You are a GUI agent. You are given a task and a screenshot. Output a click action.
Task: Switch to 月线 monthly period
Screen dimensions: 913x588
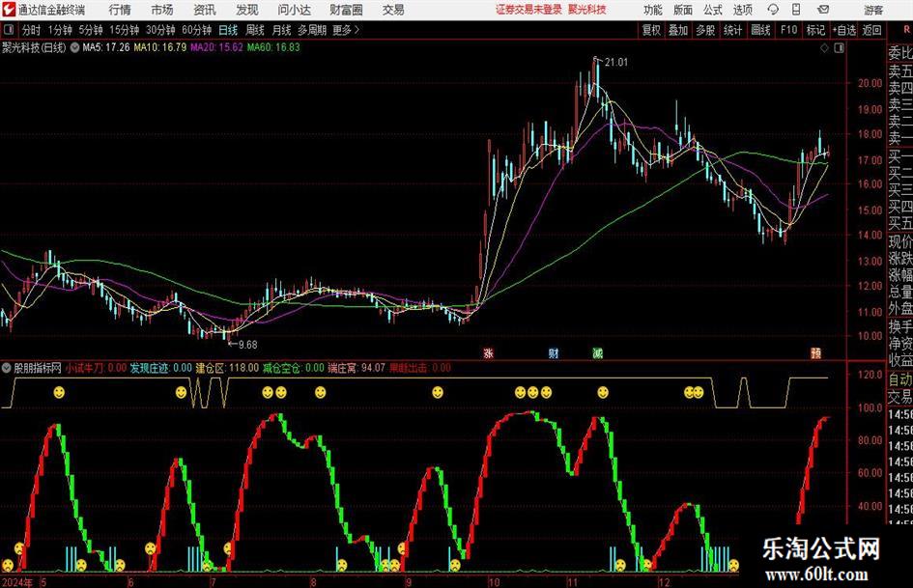[281, 30]
